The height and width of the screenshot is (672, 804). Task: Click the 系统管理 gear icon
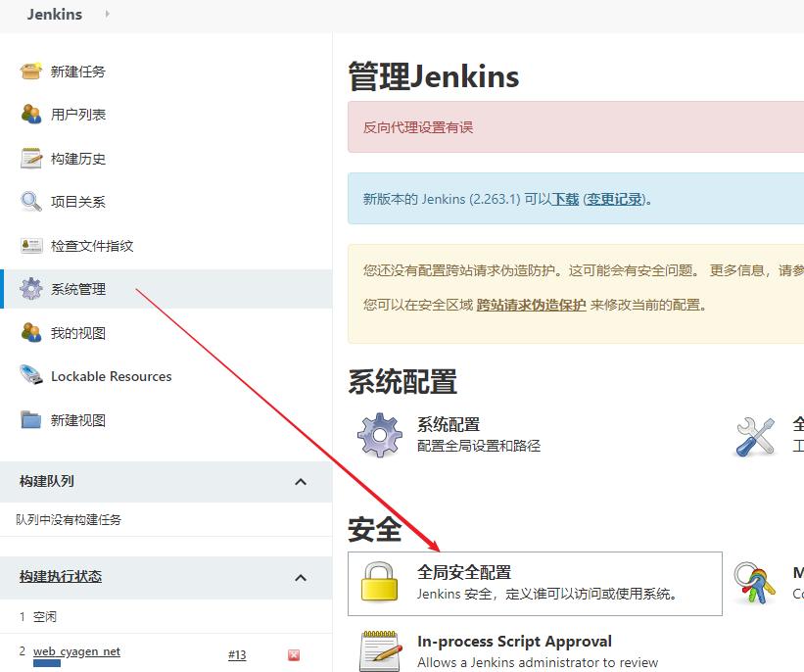(31, 289)
